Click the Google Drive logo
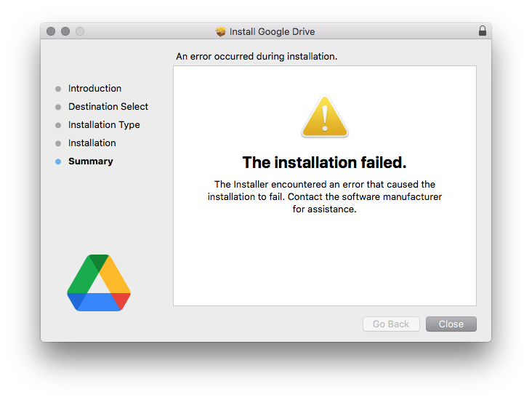Image resolution: width=532 pixels, height=400 pixels. (99, 283)
